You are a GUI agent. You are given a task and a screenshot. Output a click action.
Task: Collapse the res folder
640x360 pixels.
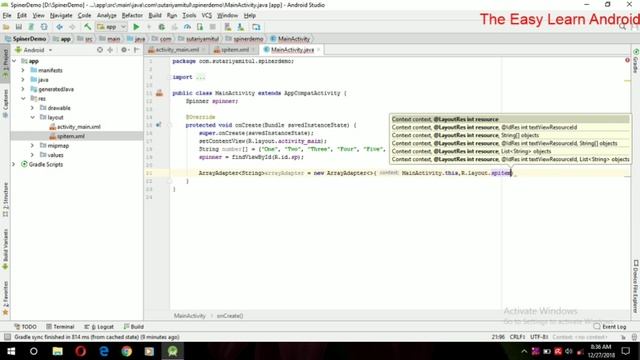point(23,98)
